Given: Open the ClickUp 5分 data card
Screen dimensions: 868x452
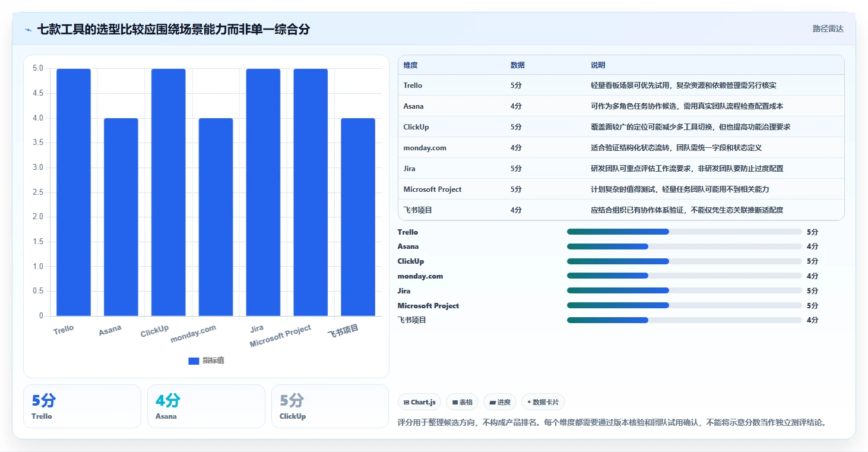Looking at the screenshot, I should pos(330,406).
